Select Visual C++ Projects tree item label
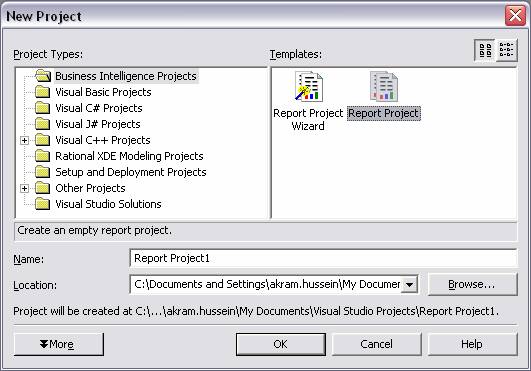531x371 pixels. click(103, 140)
